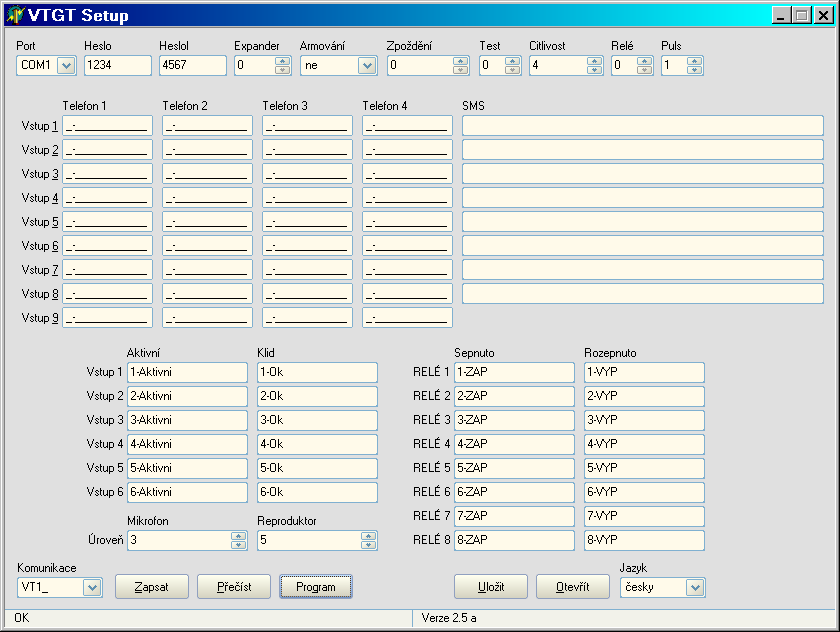This screenshot has height=632, width=840.
Task: Click the Vstup 3 Telefon 3 field
Action: tap(307, 174)
